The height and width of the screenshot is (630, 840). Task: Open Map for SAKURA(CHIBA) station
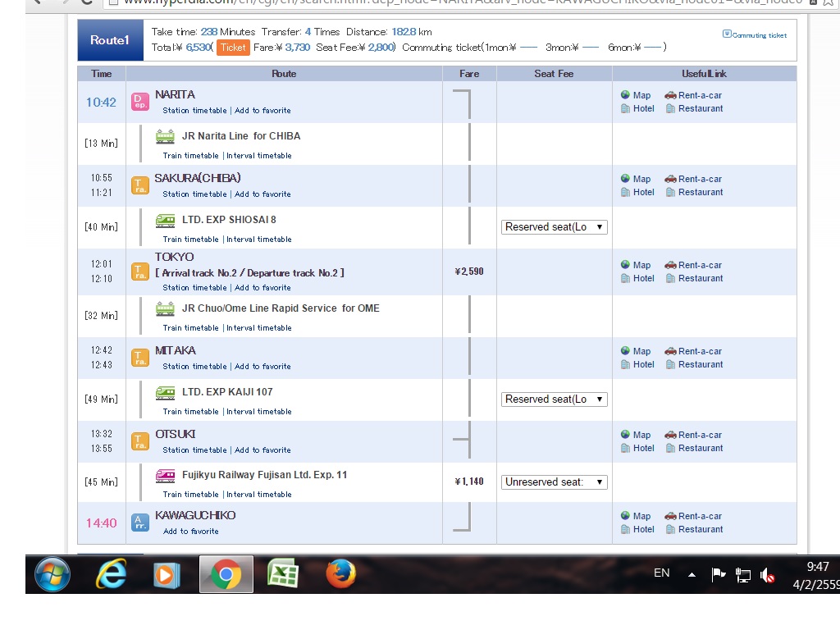[x=636, y=179]
